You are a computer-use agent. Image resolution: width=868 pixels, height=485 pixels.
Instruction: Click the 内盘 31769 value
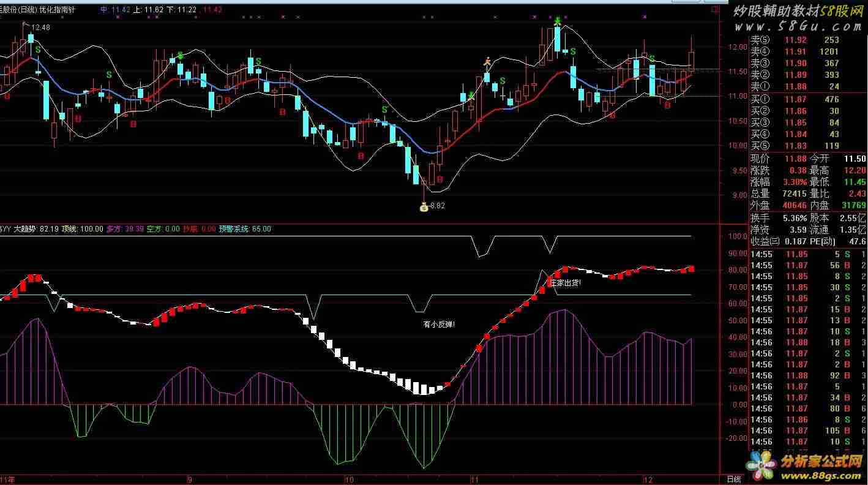point(853,205)
